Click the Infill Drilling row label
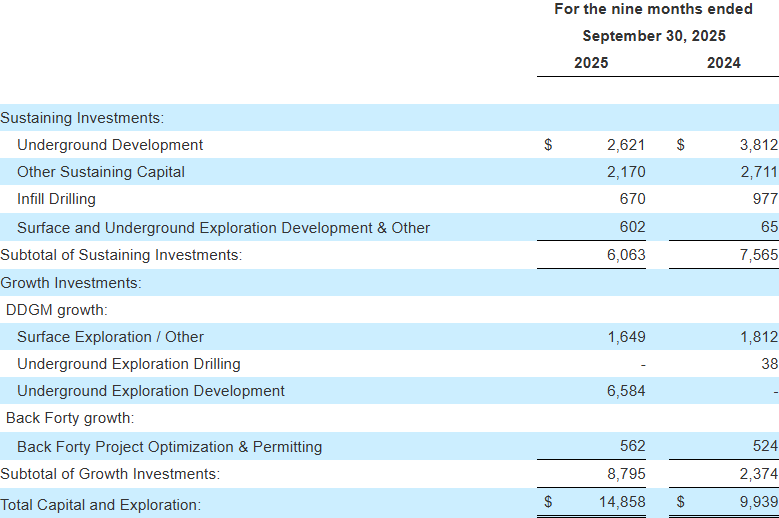 [57, 199]
